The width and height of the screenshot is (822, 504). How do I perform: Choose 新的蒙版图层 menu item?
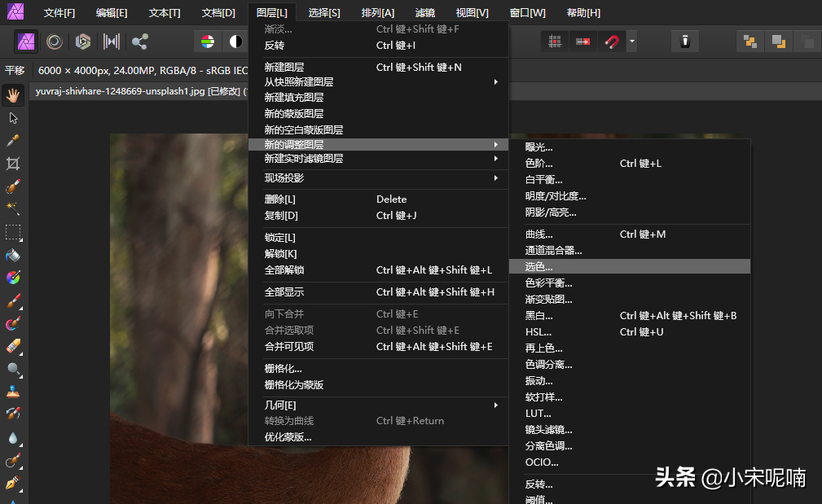click(x=378, y=114)
